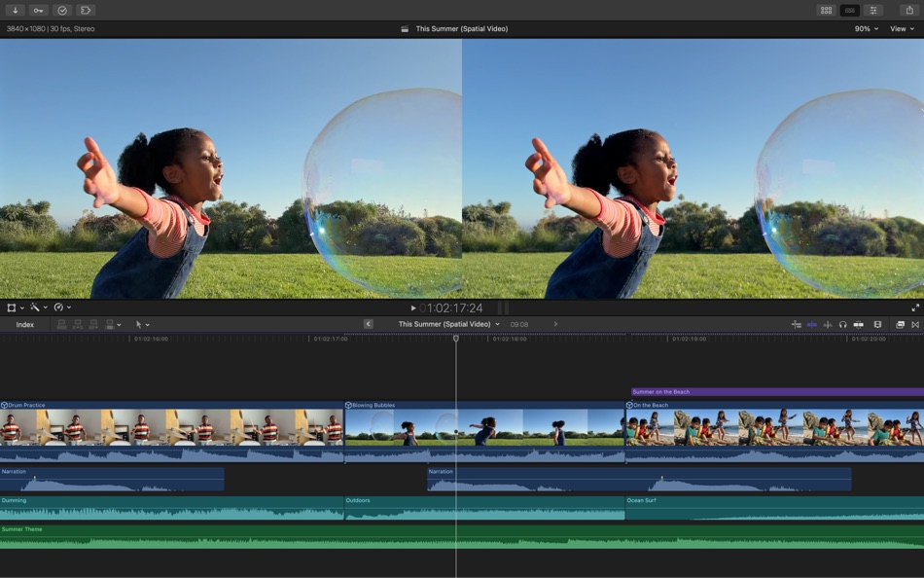Click the media import icon
Image resolution: width=924 pixels, height=578 pixels.
tap(14, 10)
